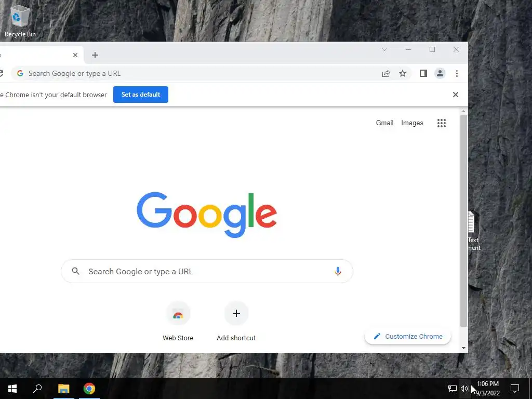This screenshot has width=532, height=399.
Task: Click the magnifier in Google search box
Action: pos(76,271)
